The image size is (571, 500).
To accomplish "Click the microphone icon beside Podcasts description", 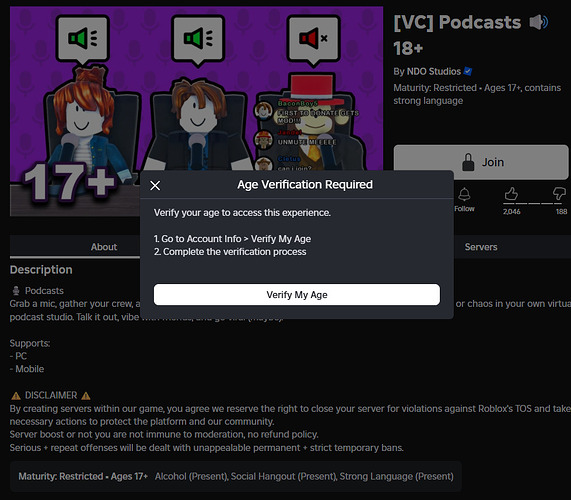I will (x=16, y=291).
